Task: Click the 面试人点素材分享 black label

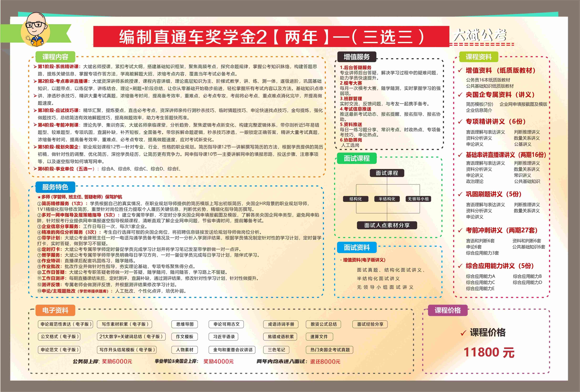Action: 387,225
